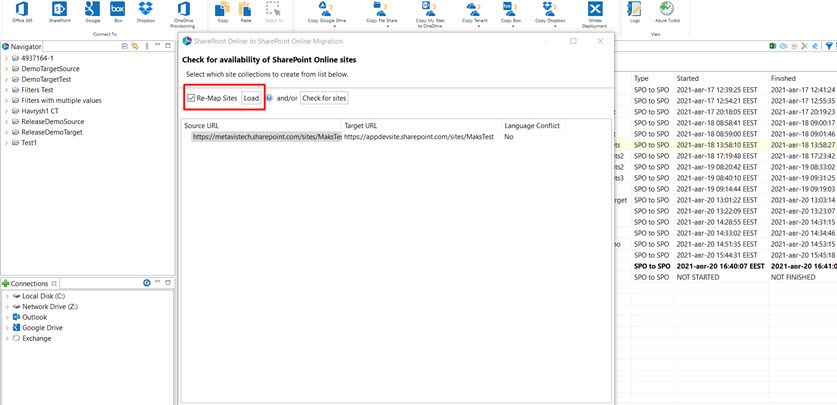
Task: Export job list to Excel
Action: (x=772, y=46)
